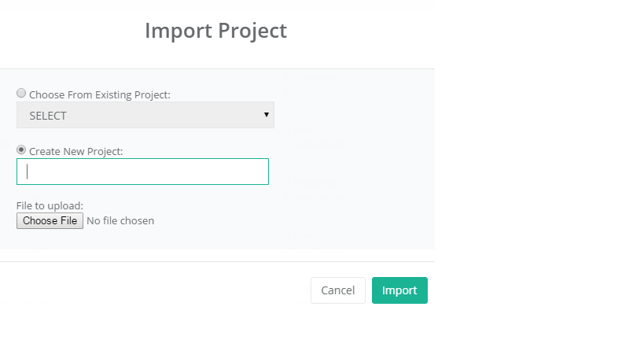Image resolution: width=644 pixels, height=362 pixels.
Task: Select the Create New Project radio button
Action: point(21,150)
